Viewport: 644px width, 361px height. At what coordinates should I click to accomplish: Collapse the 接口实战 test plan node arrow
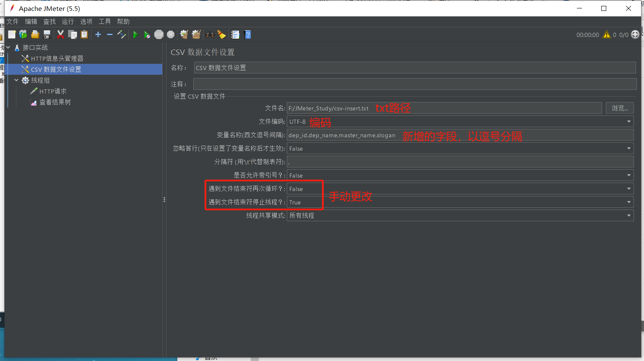[8, 47]
